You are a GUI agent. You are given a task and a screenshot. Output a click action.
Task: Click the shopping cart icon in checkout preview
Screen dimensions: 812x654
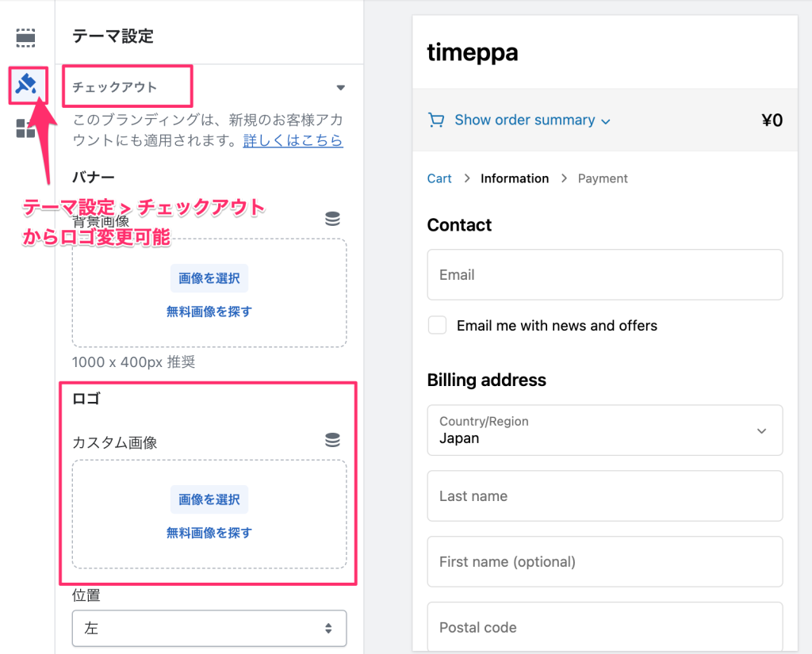436,120
